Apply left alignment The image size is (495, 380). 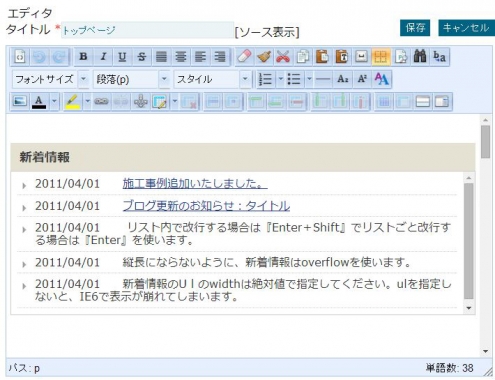click(x=200, y=57)
